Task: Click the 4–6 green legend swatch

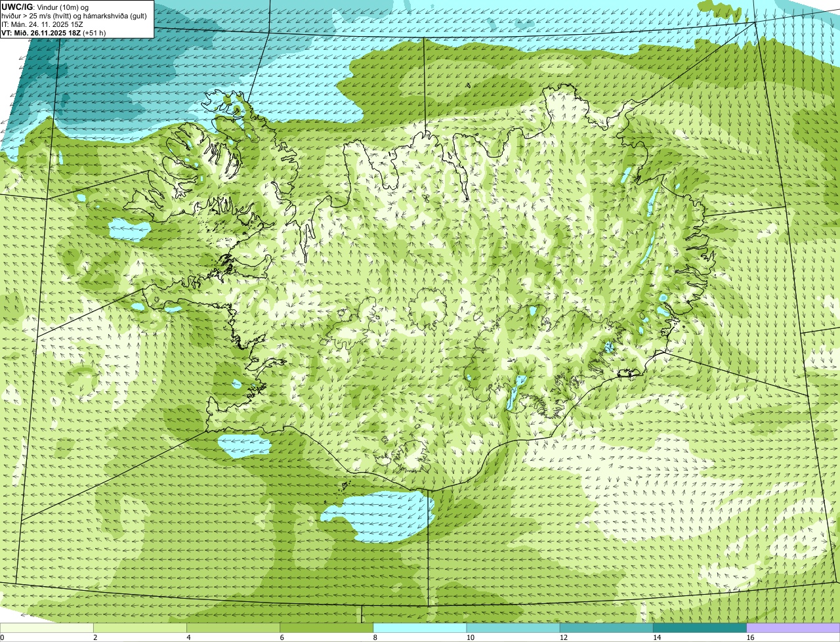Action: click(x=234, y=628)
